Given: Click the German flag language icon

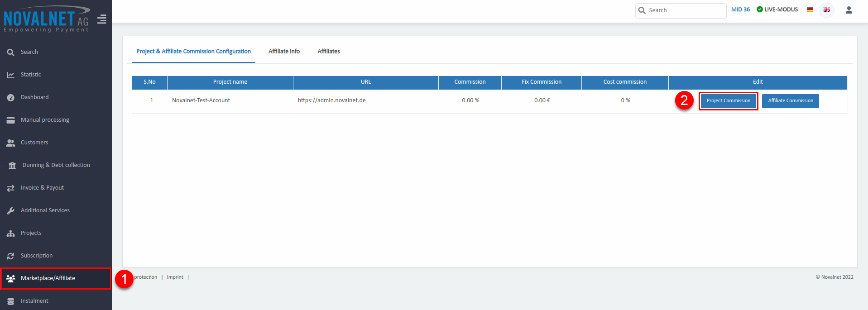Looking at the screenshot, I should coord(810,10).
